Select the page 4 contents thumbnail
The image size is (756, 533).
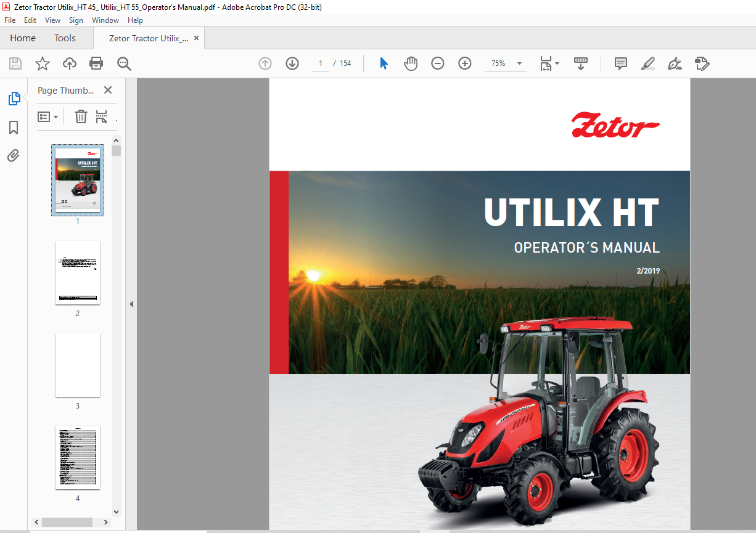click(x=78, y=457)
